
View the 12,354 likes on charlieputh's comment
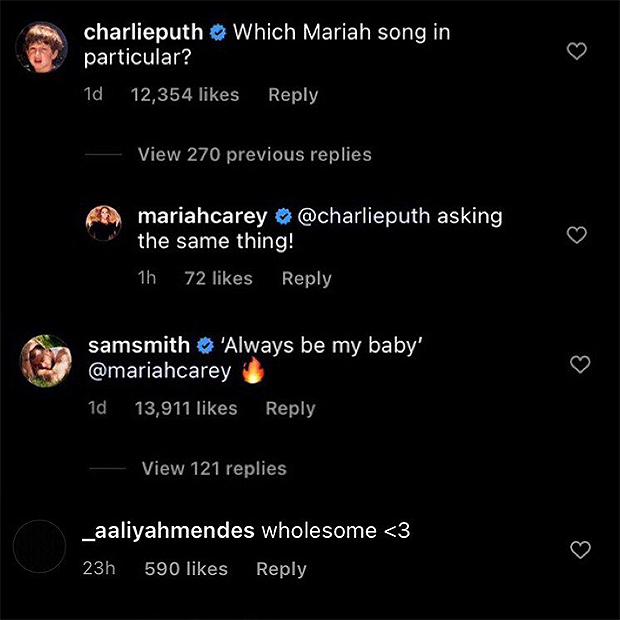tap(185, 95)
